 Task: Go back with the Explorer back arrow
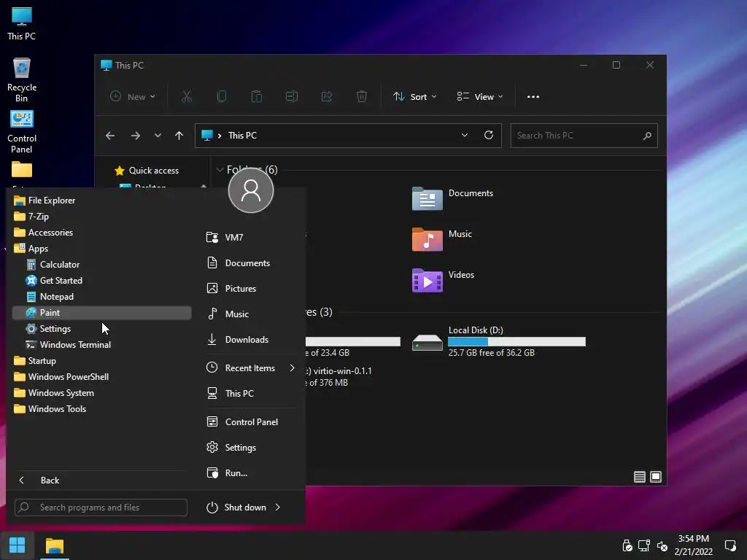click(110, 136)
